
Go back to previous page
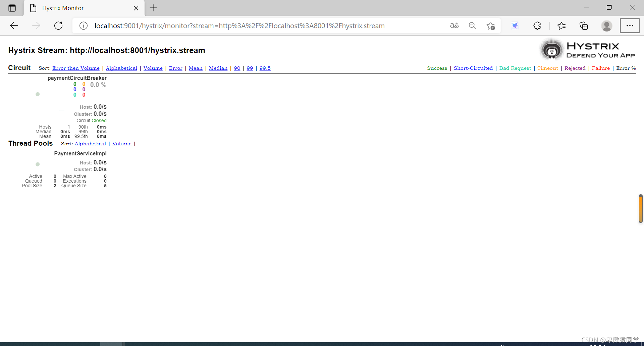pos(14,26)
